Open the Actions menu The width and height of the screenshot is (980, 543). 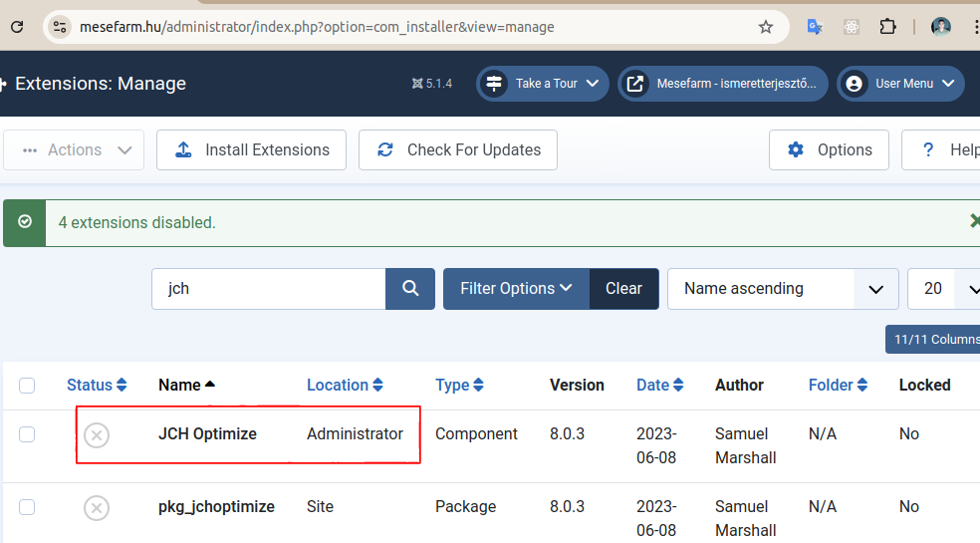[75, 149]
